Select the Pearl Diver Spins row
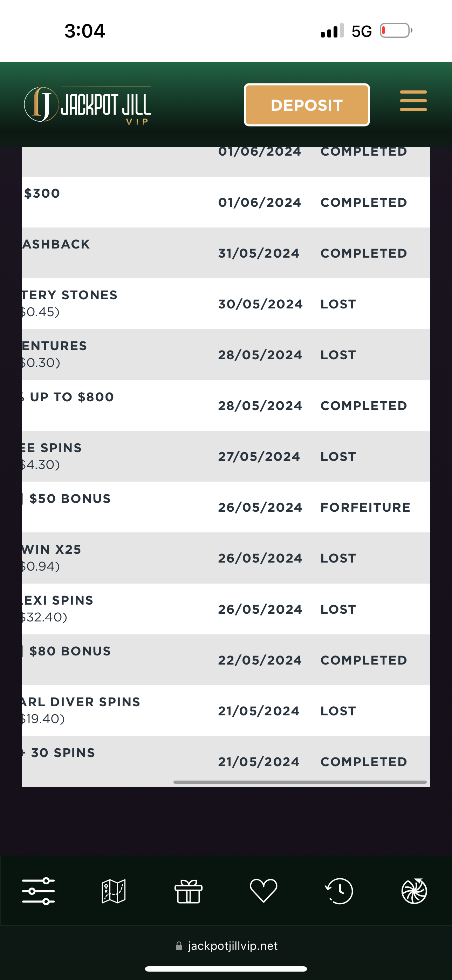 tap(226, 710)
